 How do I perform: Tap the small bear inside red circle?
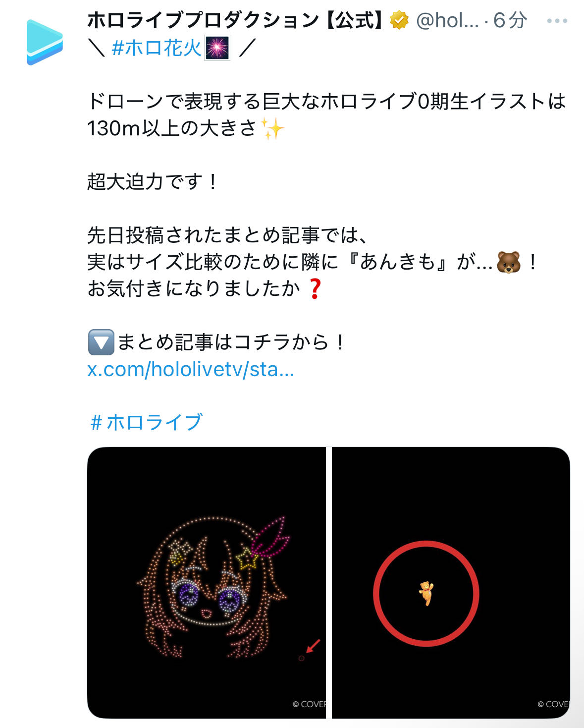pyautogui.click(x=426, y=593)
